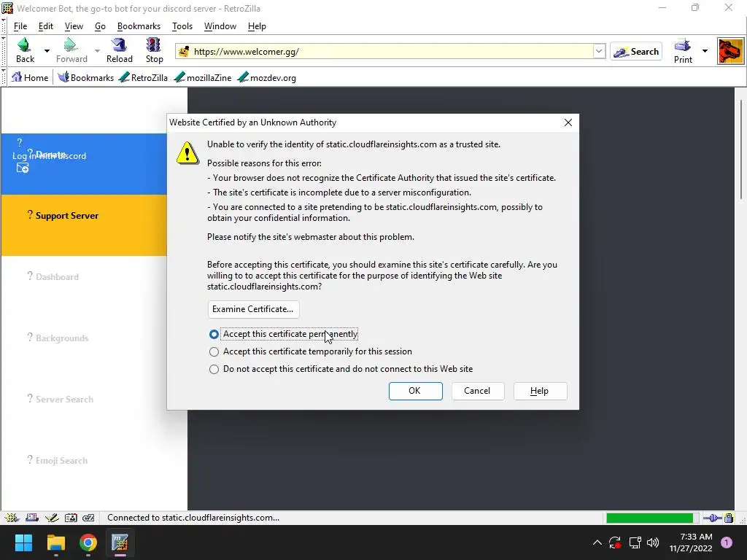747x560 pixels.
Task: Click the taskbar clock and date
Action: coord(691,542)
